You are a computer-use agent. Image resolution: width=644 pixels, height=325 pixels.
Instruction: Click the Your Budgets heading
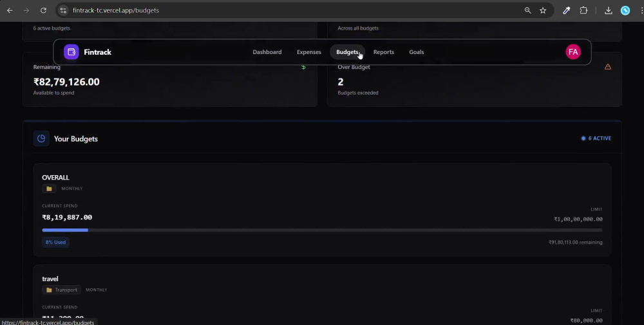click(x=76, y=139)
